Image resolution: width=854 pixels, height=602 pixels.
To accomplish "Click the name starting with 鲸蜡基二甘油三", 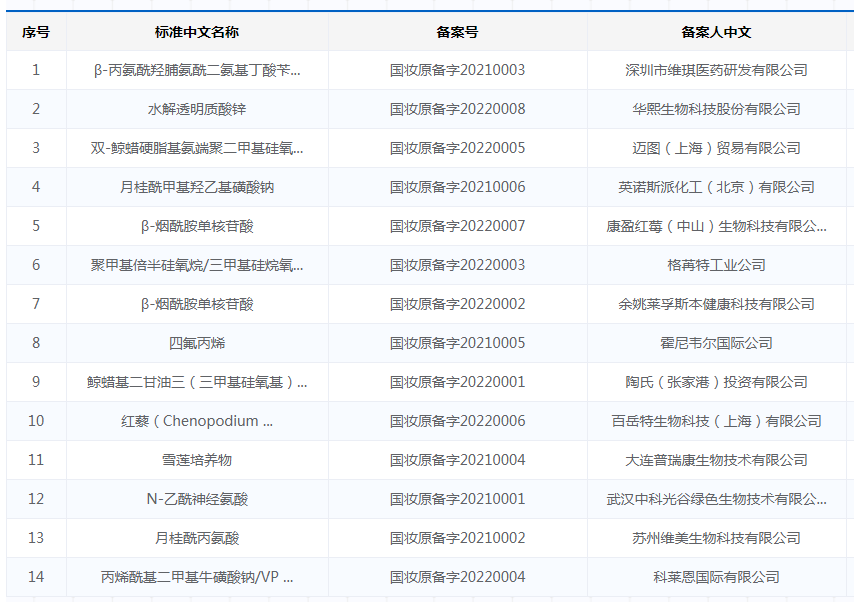I will pos(197,382).
